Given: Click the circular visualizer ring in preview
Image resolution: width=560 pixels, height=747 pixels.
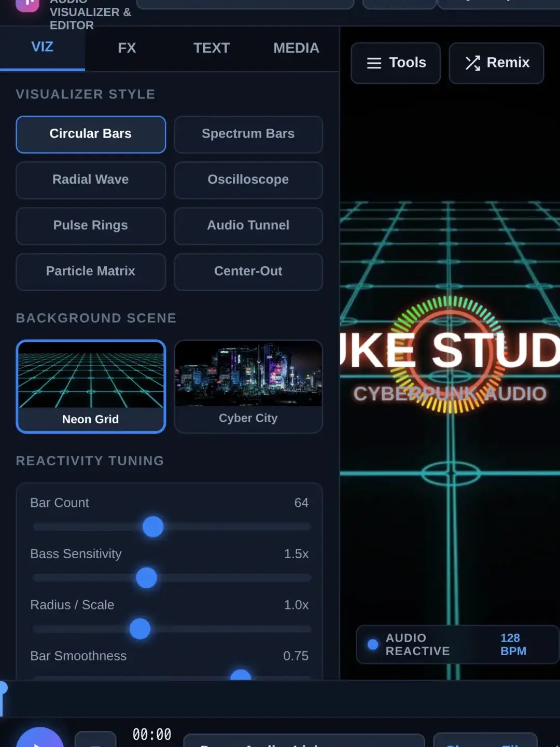Looking at the screenshot, I should click(449, 354).
